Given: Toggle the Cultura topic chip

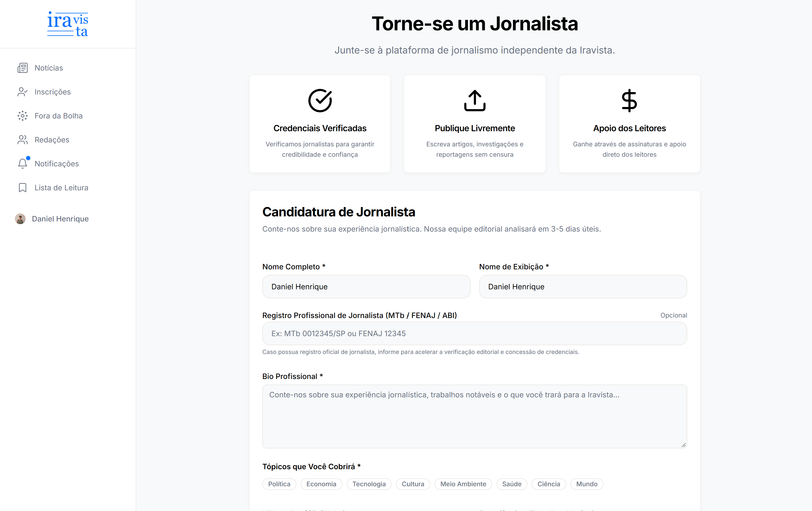Looking at the screenshot, I should [x=413, y=484].
